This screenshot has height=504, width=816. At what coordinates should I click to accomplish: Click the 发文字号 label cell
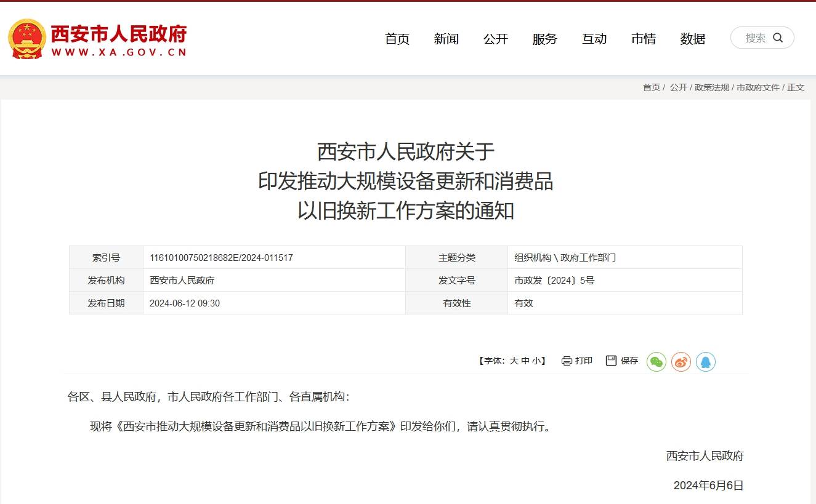tap(457, 281)
